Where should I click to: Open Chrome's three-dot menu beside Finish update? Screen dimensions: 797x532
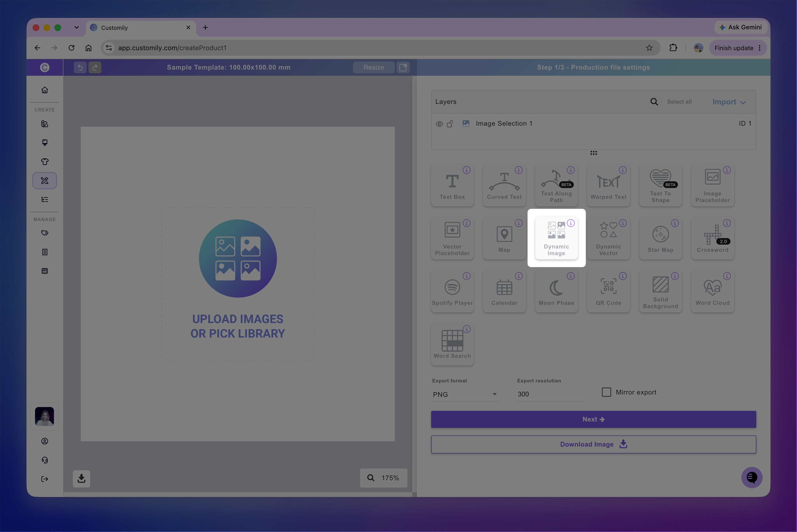[x=760, y=48]
